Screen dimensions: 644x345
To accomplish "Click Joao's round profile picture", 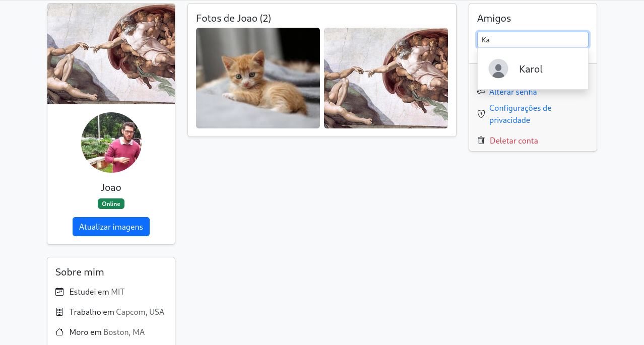I will tap(111, 143).
